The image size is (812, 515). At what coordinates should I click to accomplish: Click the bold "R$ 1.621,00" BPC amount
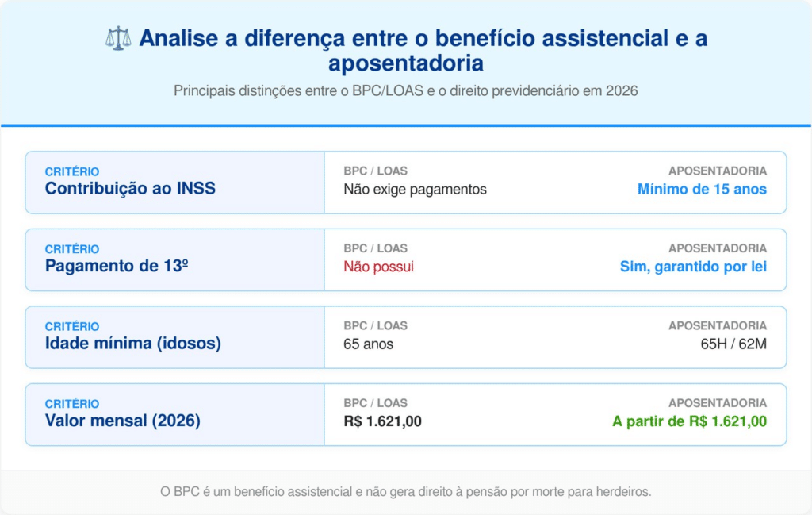(x=382, y=421)
